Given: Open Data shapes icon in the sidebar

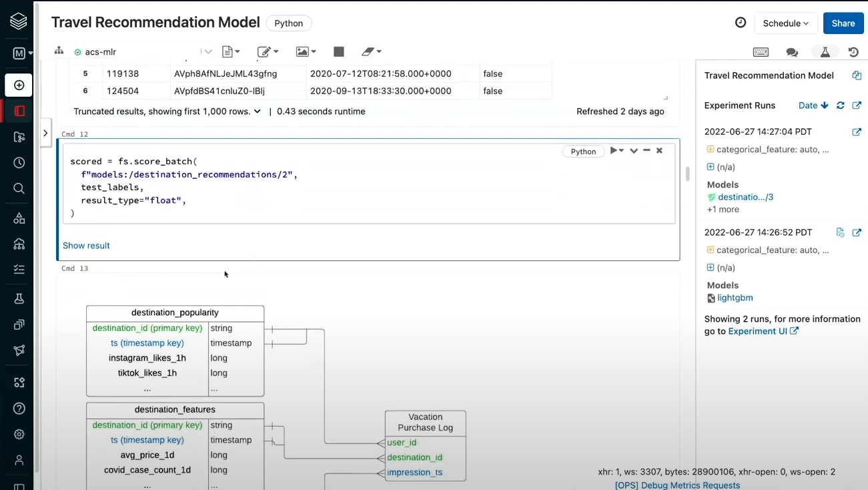Looking at the screenshot, I should click(x=19, y=218).
